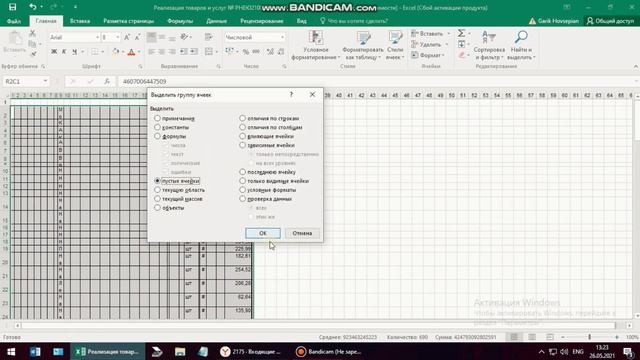Select the 'текущая область' radio option
Screen dimensions: 640x360
pos(157,189)
